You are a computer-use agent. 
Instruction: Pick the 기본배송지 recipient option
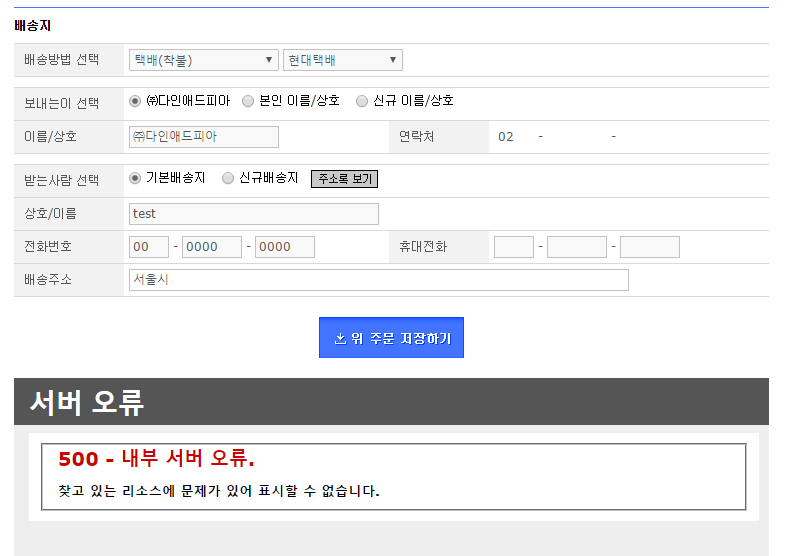pyautogui.click(x=135, y=178)
